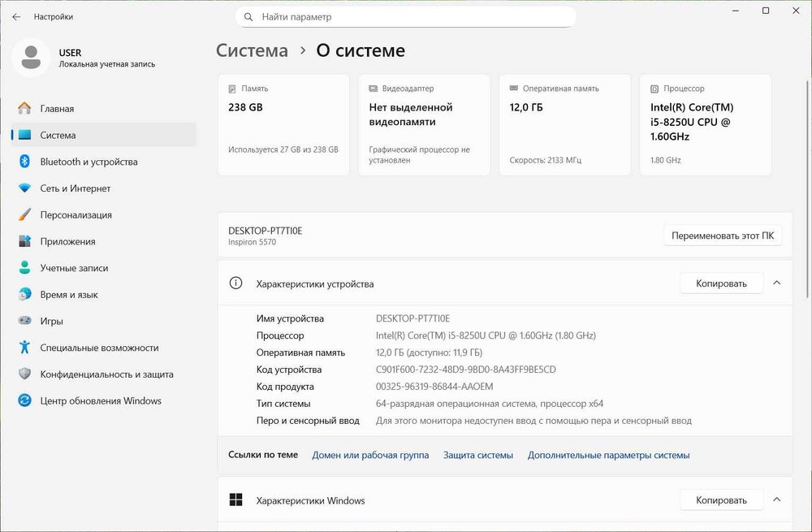Click 12,0 ГБ (доступно: 11,9 ГБ) value

[x=429, y=353]
